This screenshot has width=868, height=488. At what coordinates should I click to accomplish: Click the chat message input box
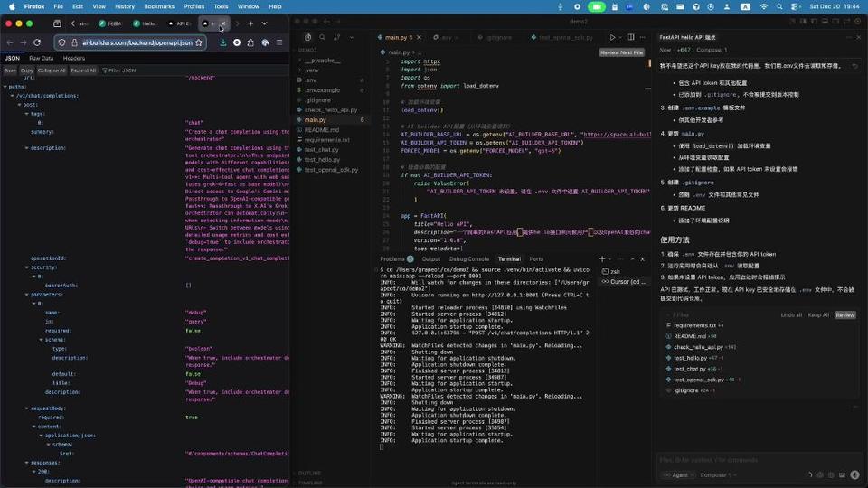click(x=759, y=460)
